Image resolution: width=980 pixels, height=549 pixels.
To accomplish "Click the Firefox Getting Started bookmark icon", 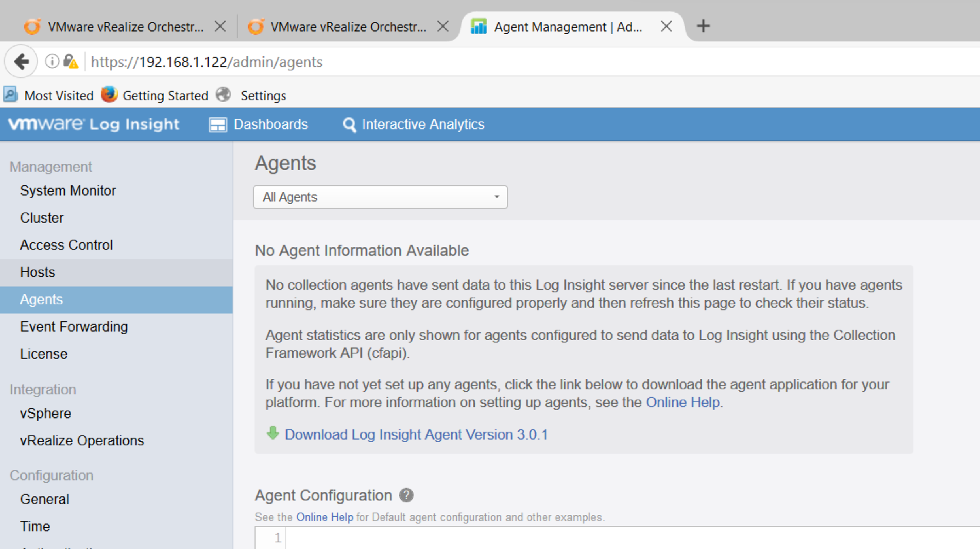I will (x=109, y=95).
